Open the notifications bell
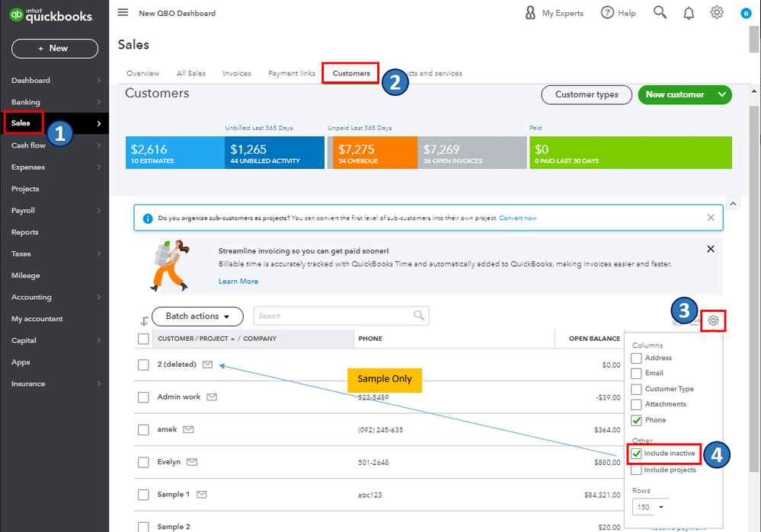The height and width of the screenshot is (532, 761). click(x=689, y=13)
